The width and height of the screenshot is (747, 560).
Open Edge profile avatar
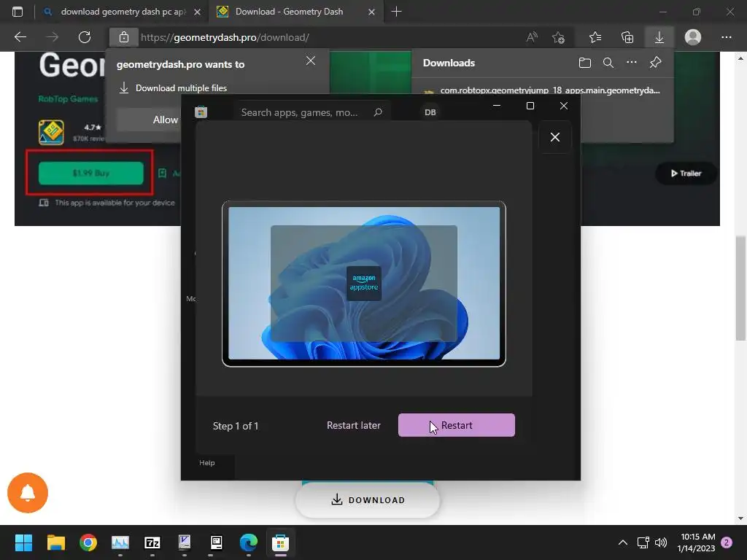pyautogui.click(x=693, y=37)
